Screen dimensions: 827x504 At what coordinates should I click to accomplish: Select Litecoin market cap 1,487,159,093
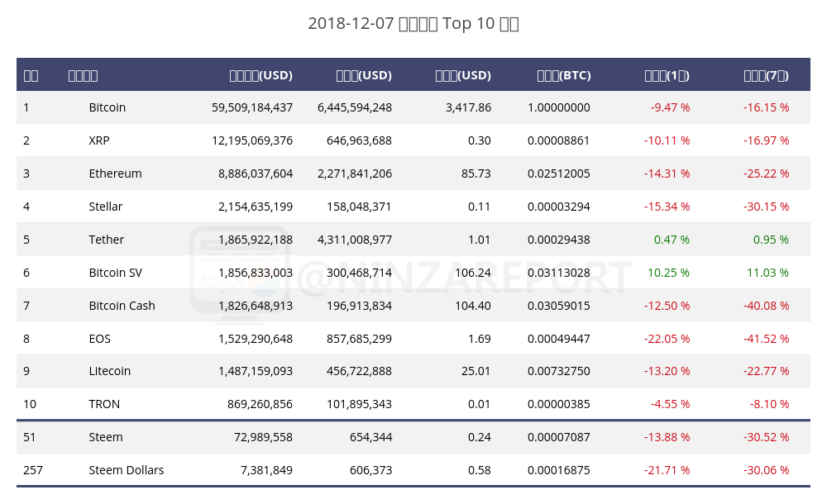pyautogui.click(x=256, y=371)
